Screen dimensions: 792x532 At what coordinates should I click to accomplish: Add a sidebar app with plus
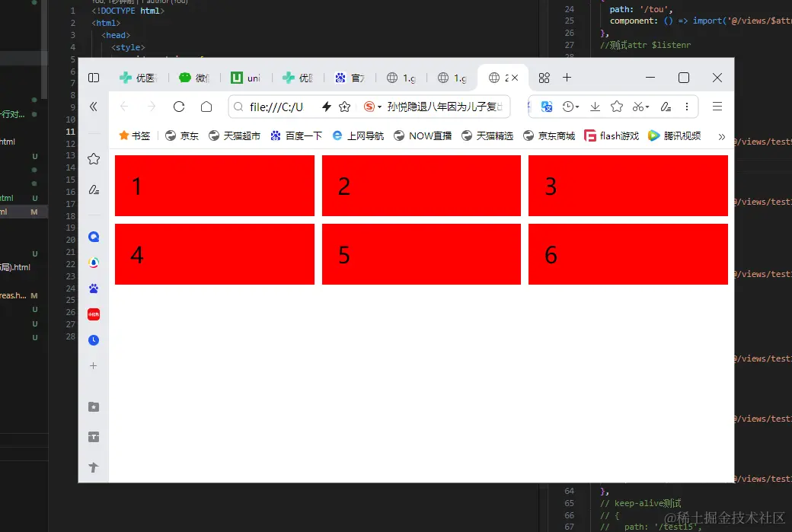coord(93,365)
